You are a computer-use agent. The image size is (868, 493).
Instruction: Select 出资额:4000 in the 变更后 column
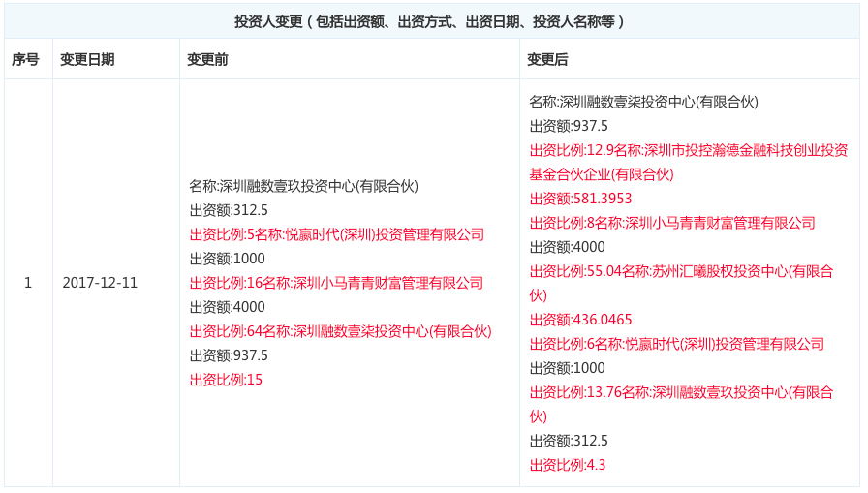[x=567, y=247]
